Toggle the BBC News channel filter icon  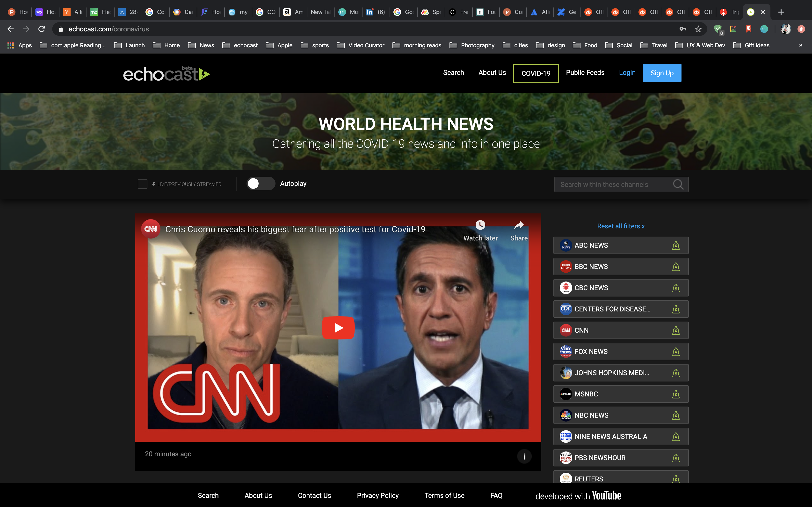(x=675, y=267)
